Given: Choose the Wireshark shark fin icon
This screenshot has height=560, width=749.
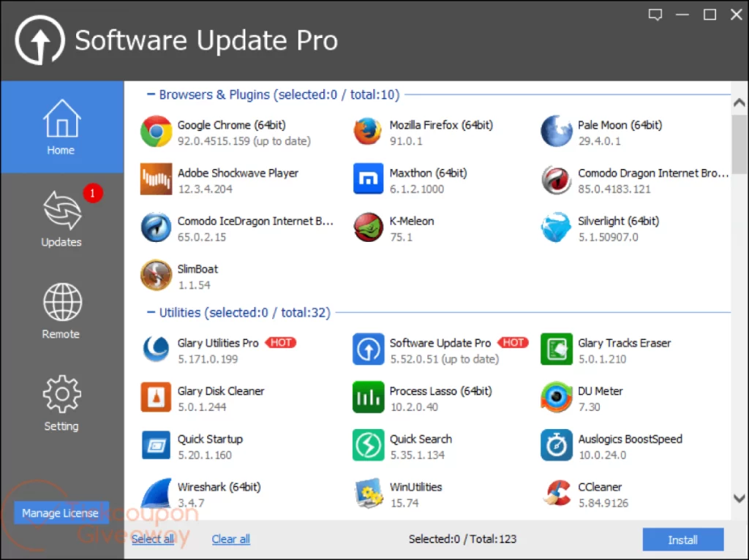Looking at the screenshot, I should (156, 494).
